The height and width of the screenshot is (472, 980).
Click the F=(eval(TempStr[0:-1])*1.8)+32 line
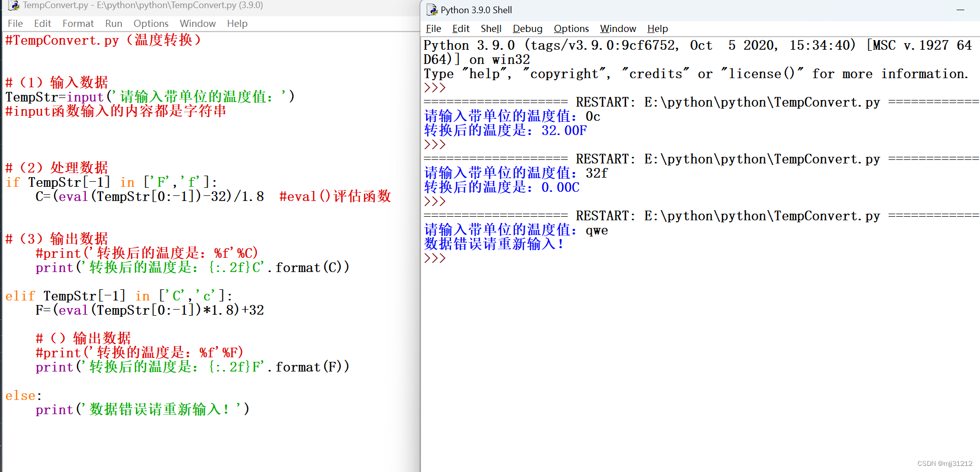pos(150,310)
